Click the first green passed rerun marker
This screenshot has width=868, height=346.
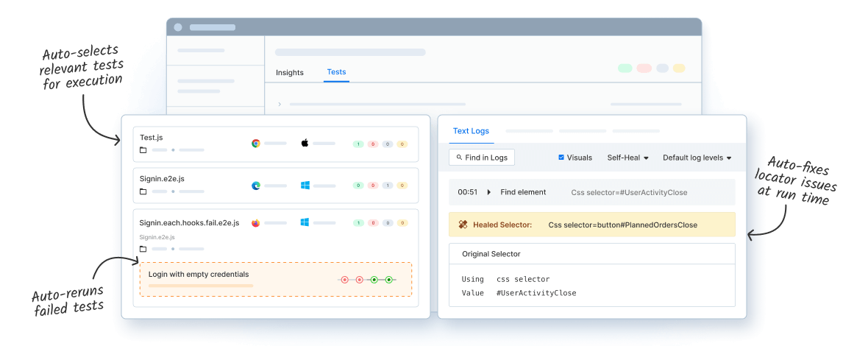374,280
